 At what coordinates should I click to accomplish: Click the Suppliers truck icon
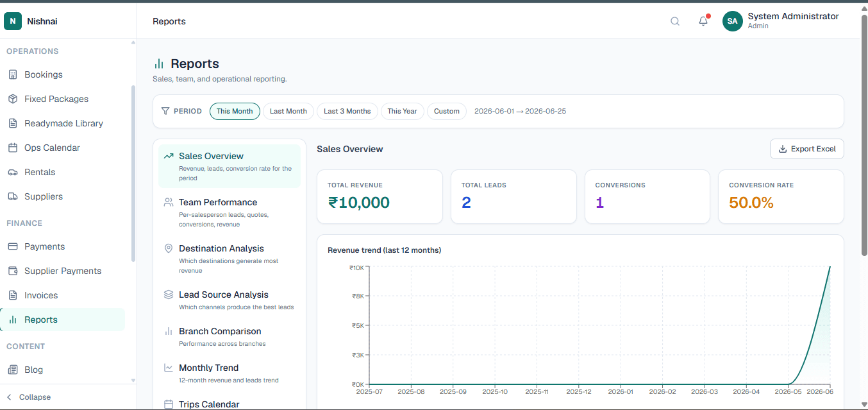[13, 196]
